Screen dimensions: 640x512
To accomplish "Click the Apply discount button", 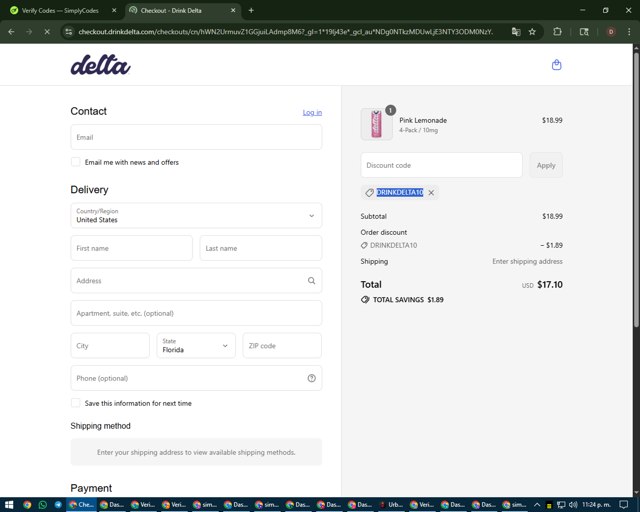I will click(546, 165).
